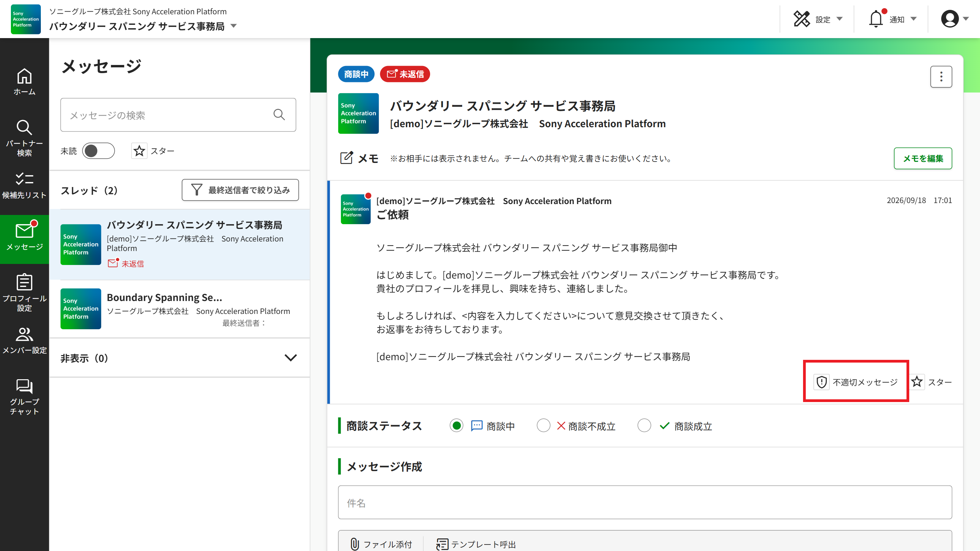Screen dimensions: 980x551
Task: Open the Boundary Spanning Se... thread
Action: point(180,309)
